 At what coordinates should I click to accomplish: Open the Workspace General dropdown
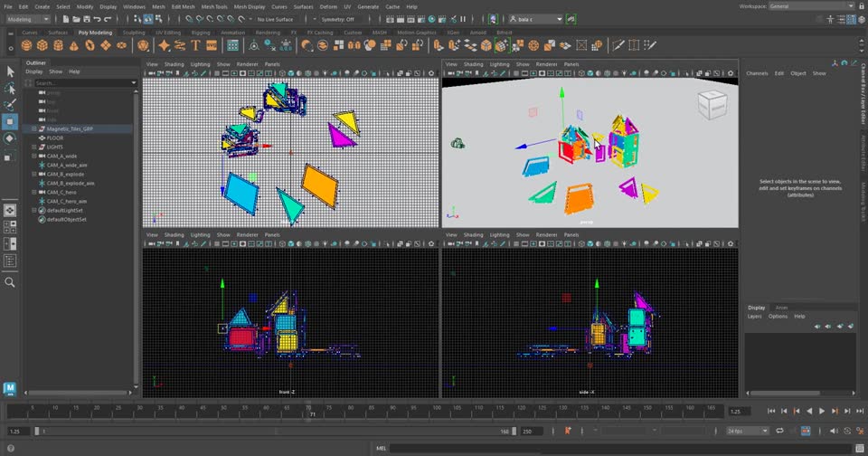pyautogui.click(x=812, y=6)
